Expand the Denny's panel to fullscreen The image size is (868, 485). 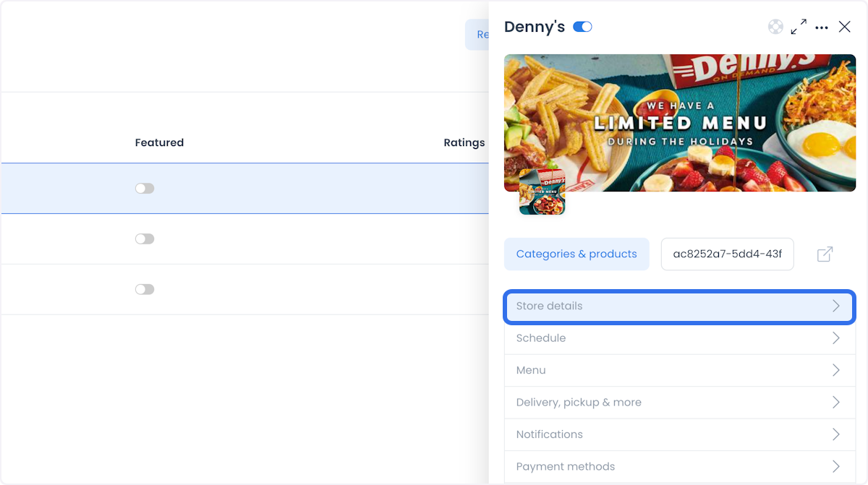coord(799,27)
